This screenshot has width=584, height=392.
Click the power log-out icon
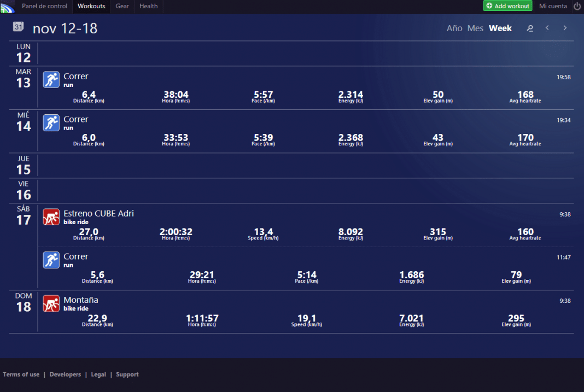click(x=577, y=6)
